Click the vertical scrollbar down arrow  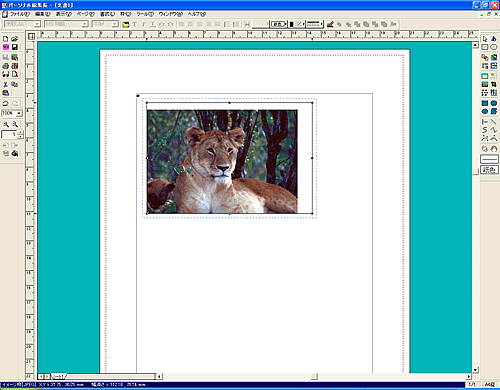476,370
